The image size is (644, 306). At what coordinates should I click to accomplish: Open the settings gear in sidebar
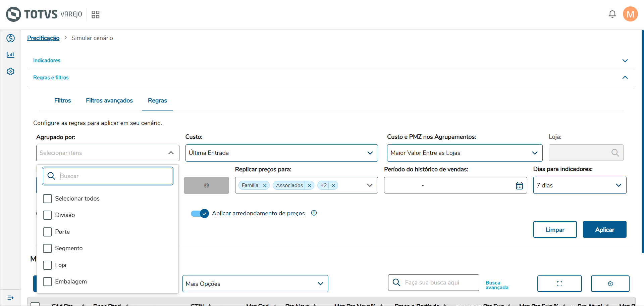[x=11, y=72]
